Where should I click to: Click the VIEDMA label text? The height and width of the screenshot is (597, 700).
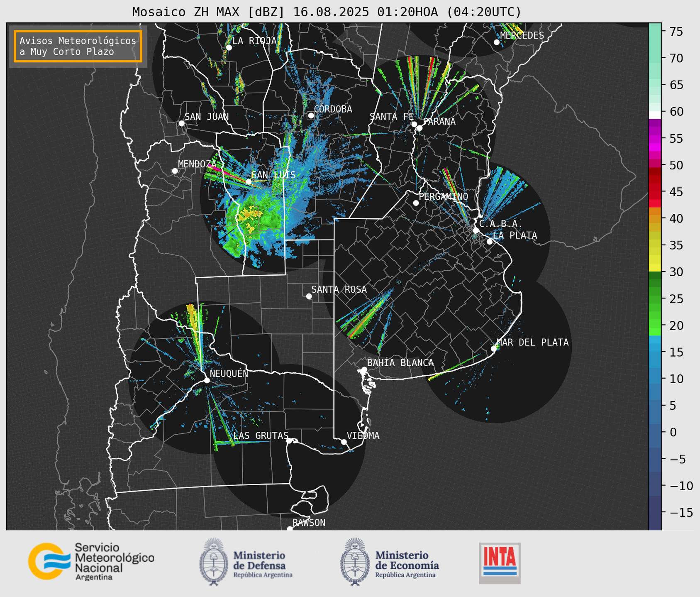(x=363, y=436)
